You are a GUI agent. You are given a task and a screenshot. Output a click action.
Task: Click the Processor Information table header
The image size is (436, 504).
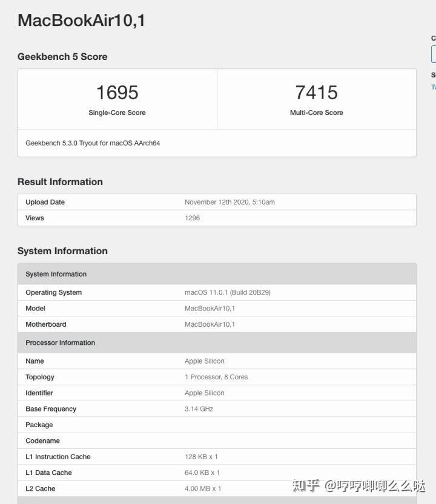(217, 342)
